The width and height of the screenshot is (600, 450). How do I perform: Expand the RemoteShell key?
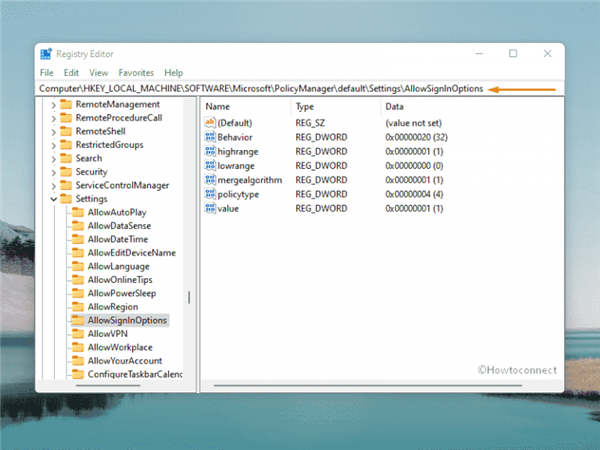54,132
